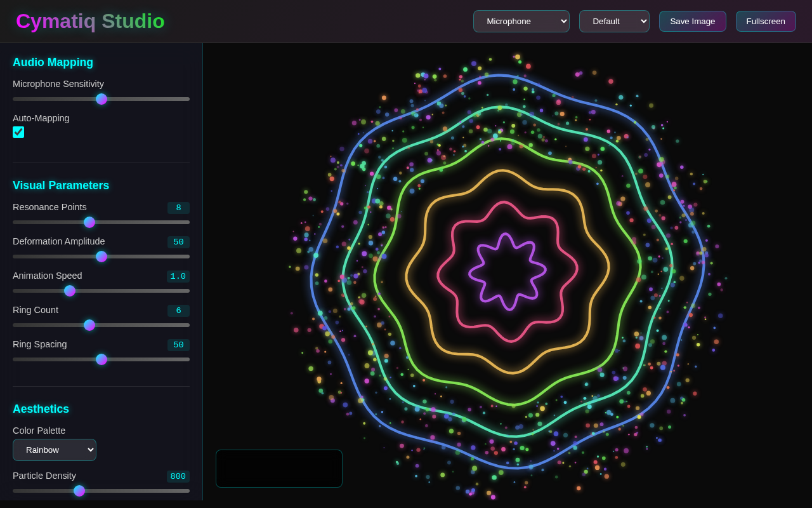Screen dimensions: 812x508
Task: Open the Default device preset dropdown
Action: [614, 21]
